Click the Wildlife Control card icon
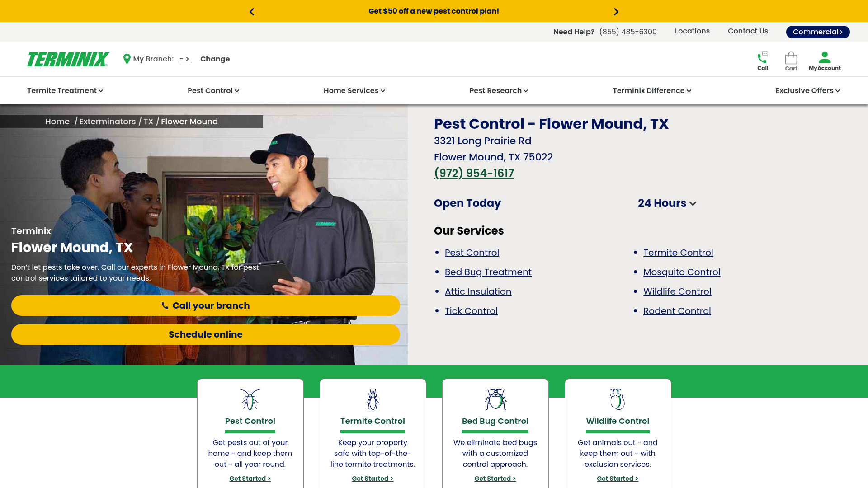868x488 pixels. (617, 399)
